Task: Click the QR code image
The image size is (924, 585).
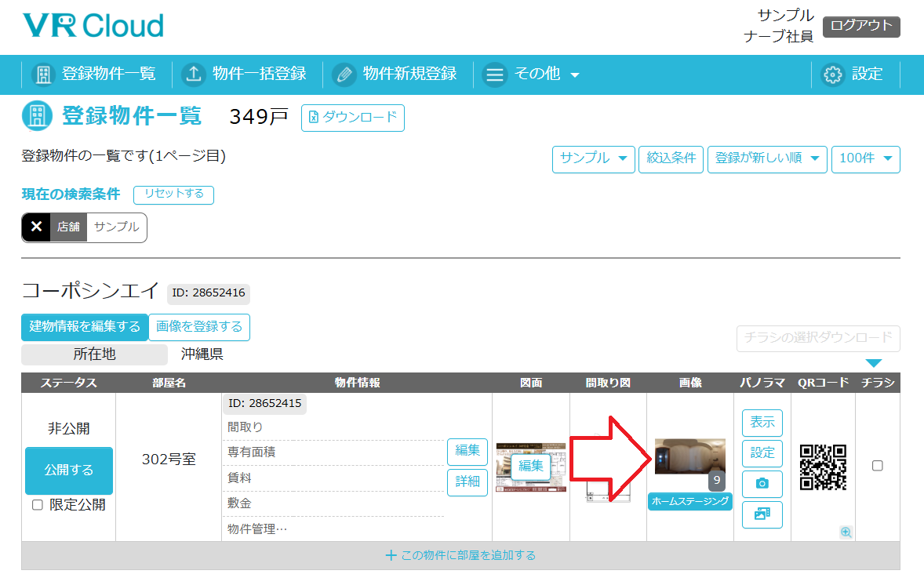Action: coord(823,467)
